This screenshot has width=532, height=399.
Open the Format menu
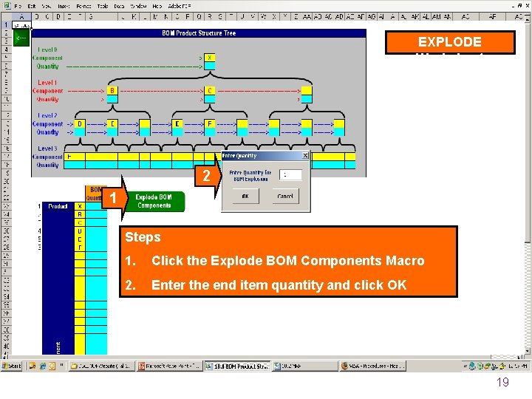pos(83,6)
